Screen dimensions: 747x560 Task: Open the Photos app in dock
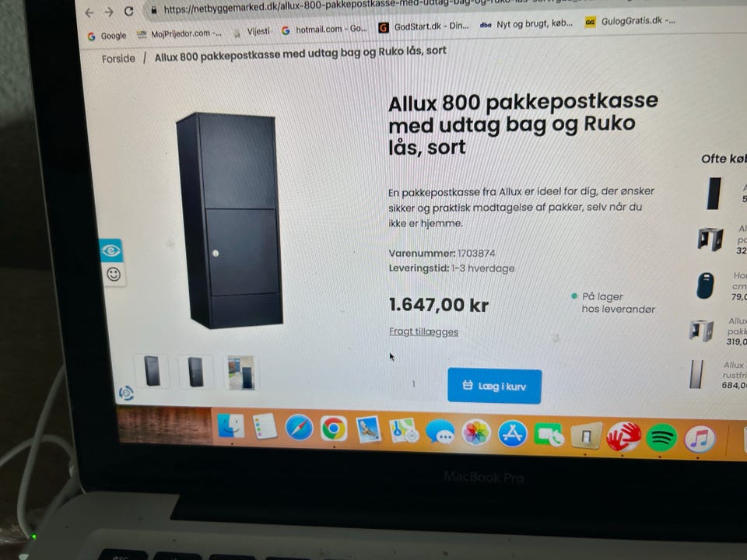475,432
